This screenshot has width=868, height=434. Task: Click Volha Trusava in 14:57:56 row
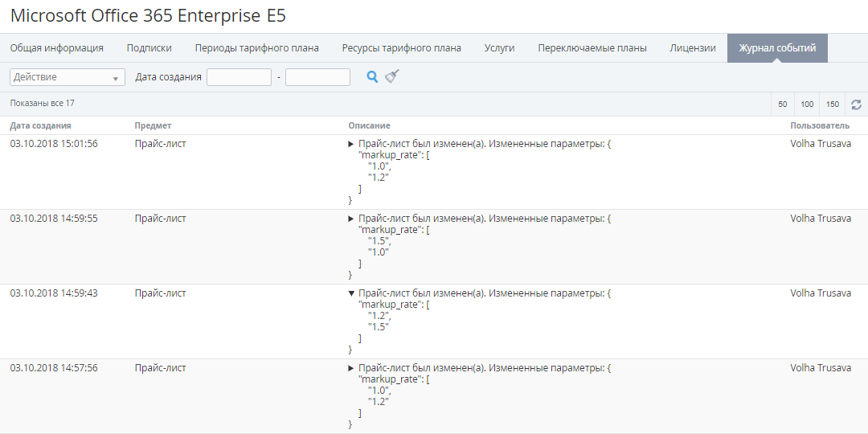pyautogui.click(x=821, y=368)
